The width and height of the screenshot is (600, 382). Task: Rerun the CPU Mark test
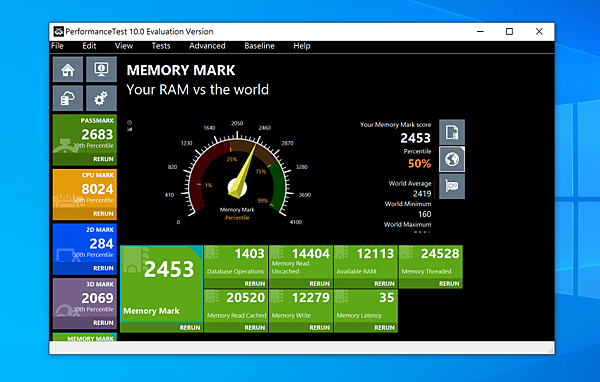pos(103,214)
